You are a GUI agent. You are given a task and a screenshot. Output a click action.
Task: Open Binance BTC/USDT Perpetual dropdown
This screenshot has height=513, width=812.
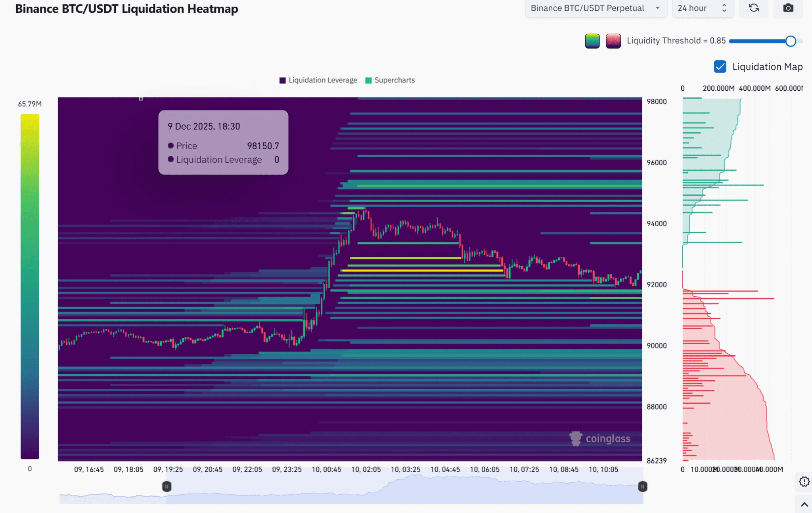pyautogui.click(x=587, y=8)
